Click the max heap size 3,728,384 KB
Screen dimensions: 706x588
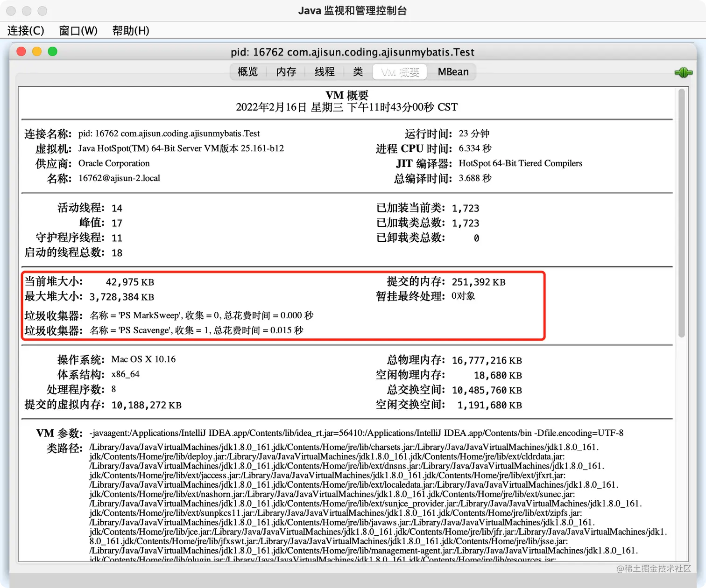(122, 297)
